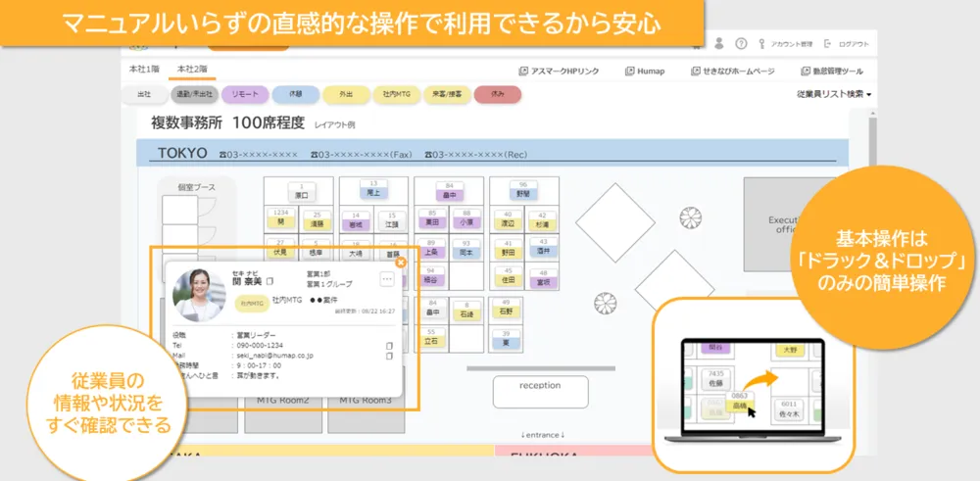Select seat 14 岩城
This screenshot has width=980, height=481.
coord(356,219)
